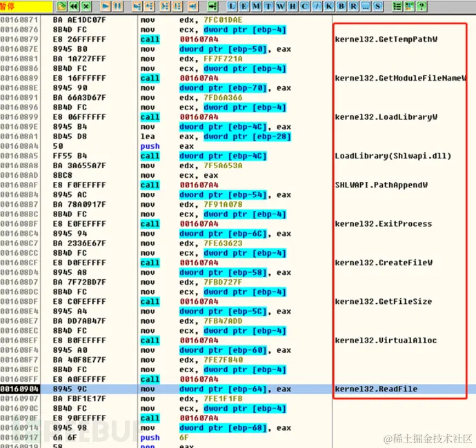Select the highlighted address 00160904
The image size is (476, 448).
(19, 389)
